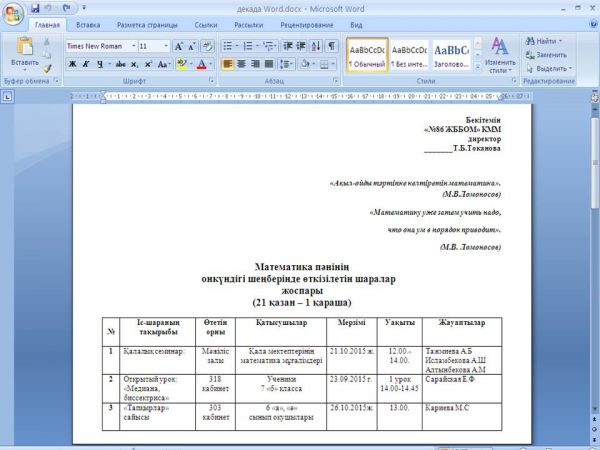Save the document from quick access toolbar
Screen dimensions: 600x450
(x=34, y=7)
